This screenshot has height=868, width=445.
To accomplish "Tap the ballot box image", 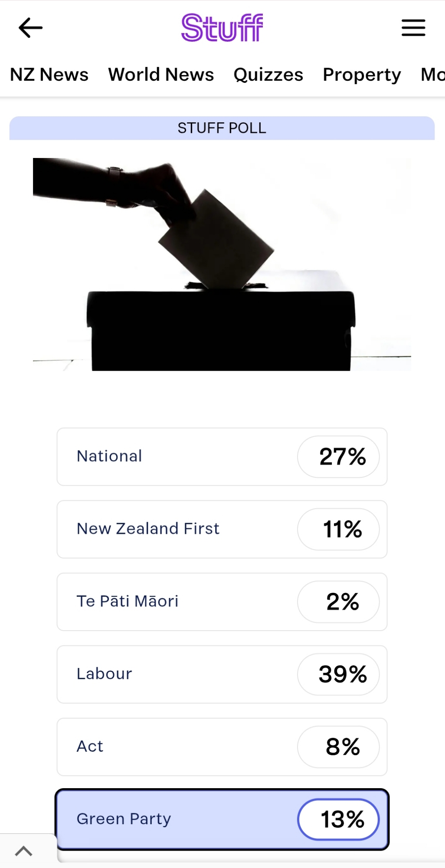I will (222, 264).
